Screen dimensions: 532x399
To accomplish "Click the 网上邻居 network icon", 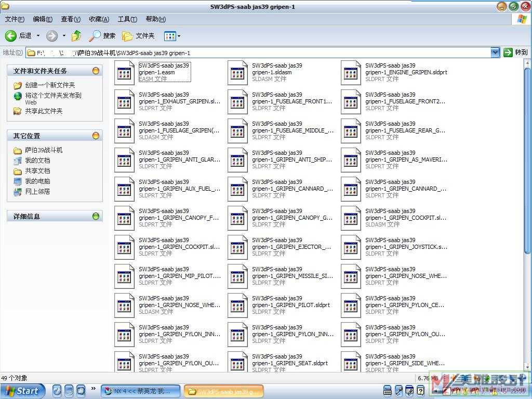I will pyautogui.click(x=17, y=192).
